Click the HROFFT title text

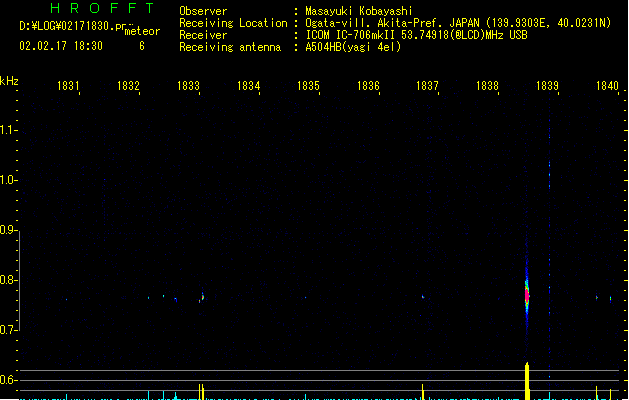pyautogui.click(x=102, y=8)
